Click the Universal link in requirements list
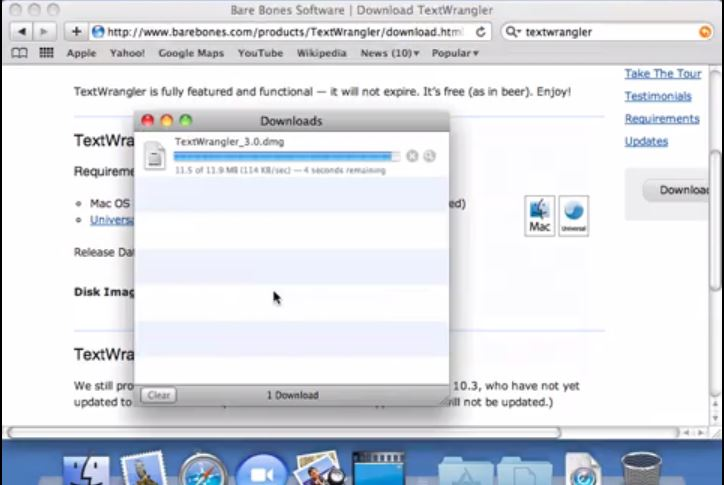This screenshot has width=724, height=485. click(x=112, y=220)
